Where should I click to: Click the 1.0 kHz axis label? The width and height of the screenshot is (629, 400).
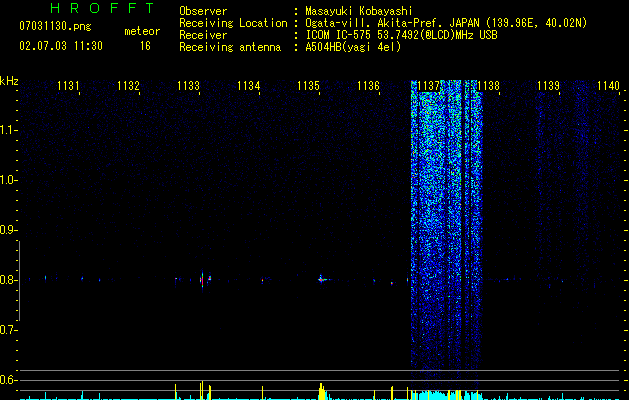8,180
